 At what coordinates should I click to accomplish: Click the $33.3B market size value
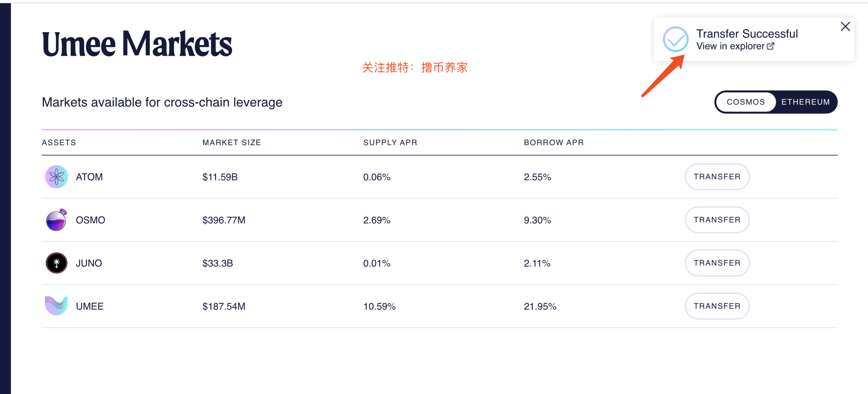218,264
